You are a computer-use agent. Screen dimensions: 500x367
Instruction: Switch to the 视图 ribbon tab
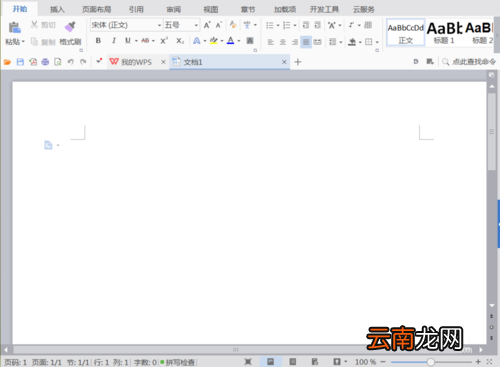click(x=211, y=9)
